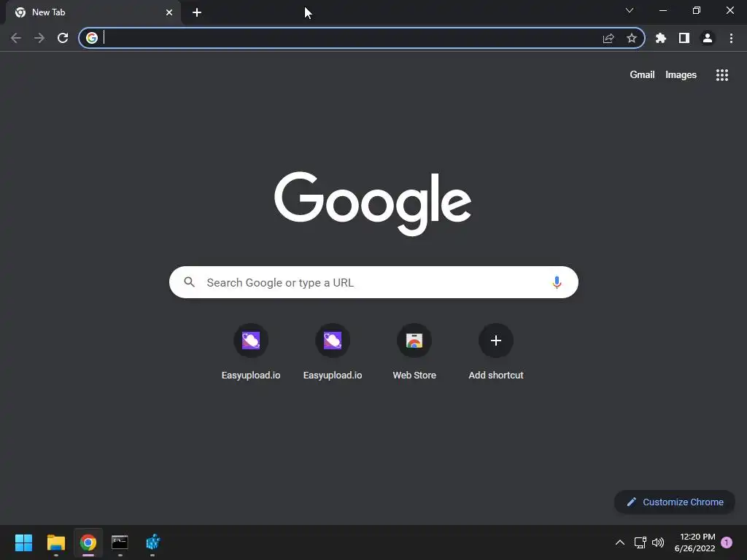Viewport: 747px width, 560px height.
Task: Open the Google apps grid
Action: (x=722, y=75)
